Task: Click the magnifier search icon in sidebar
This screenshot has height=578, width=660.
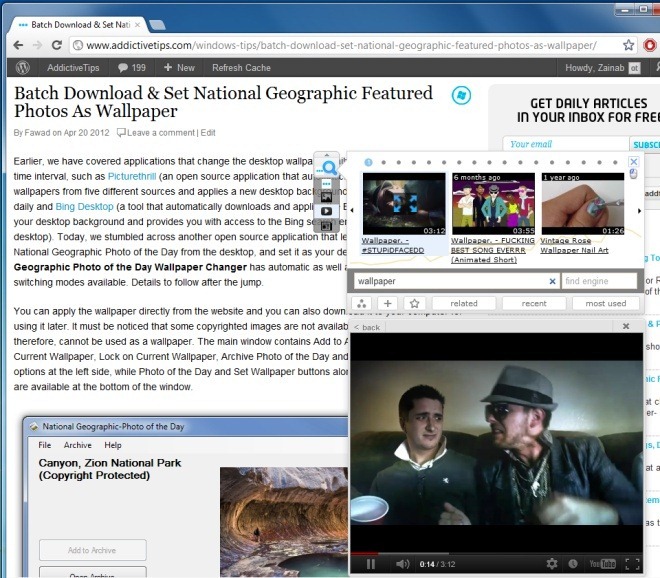Action: [327, 168]
